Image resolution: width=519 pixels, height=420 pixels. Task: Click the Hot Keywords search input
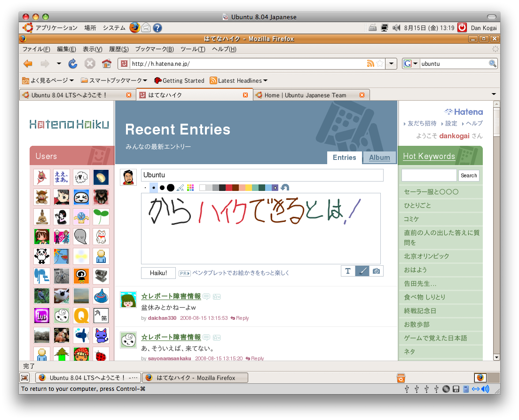click(429, 175)
